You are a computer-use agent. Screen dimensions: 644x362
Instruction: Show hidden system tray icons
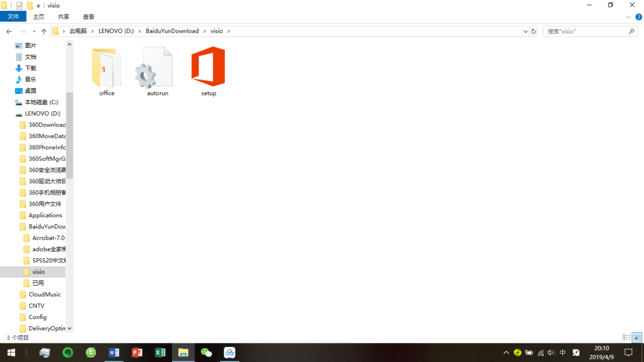pyautogui.click(x=506, y=352)
